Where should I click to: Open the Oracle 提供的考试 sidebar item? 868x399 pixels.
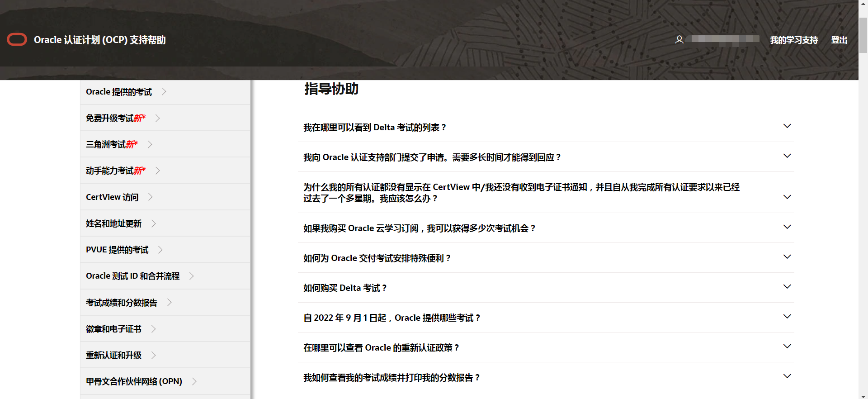tap(165, 92)
